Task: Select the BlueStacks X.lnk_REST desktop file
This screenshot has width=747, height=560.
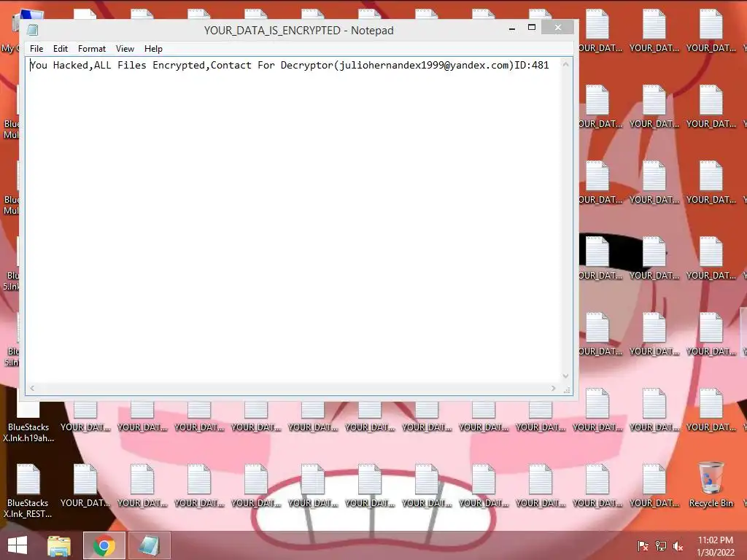Action: pos(28,491)
